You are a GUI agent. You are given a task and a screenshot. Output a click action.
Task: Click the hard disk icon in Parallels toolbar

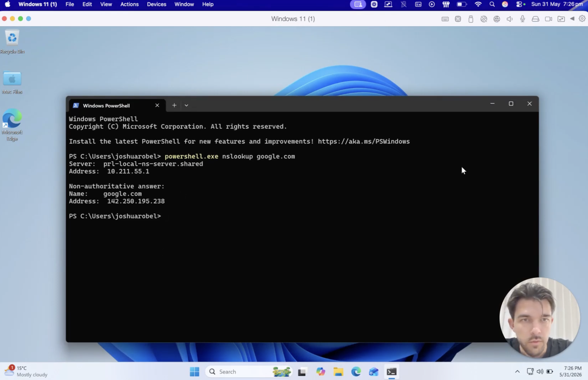point(535,19)
